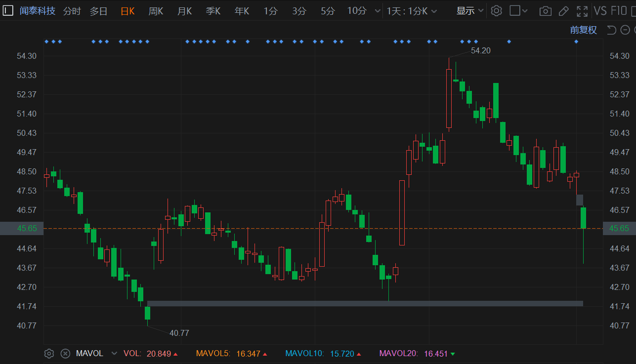Image resolution: width=636 pixels, height=364 pixels.
Task: Click the 前复权 adjustment link
Action: coord(583,30)
